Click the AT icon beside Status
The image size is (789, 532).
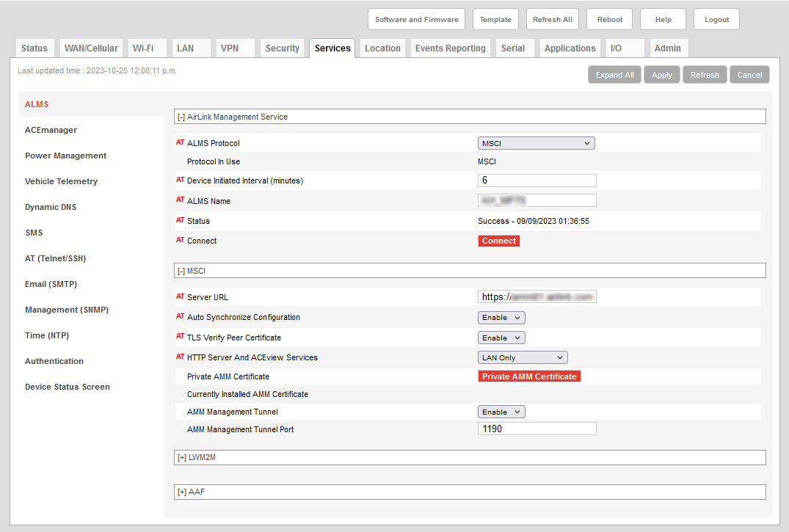tap(180, 220)
